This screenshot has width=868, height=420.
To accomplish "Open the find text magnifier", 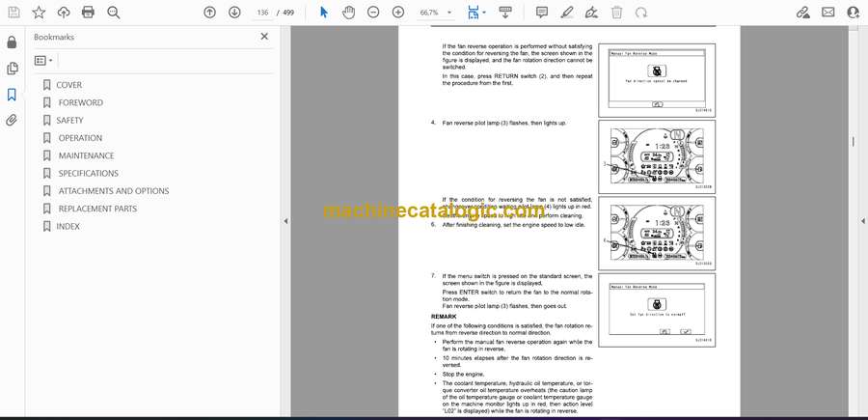I will [x=114, y=13].
